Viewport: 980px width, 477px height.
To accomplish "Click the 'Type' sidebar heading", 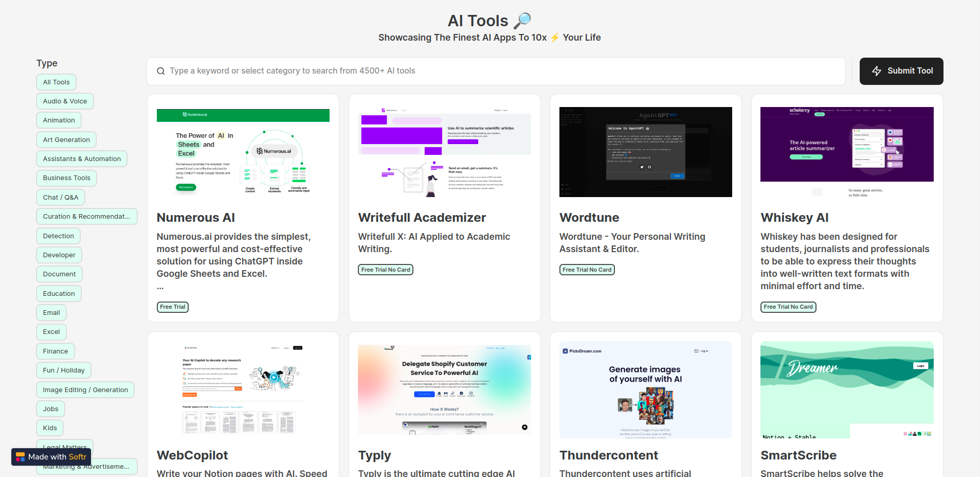I will pyautogui.click(x=47, y=63).
